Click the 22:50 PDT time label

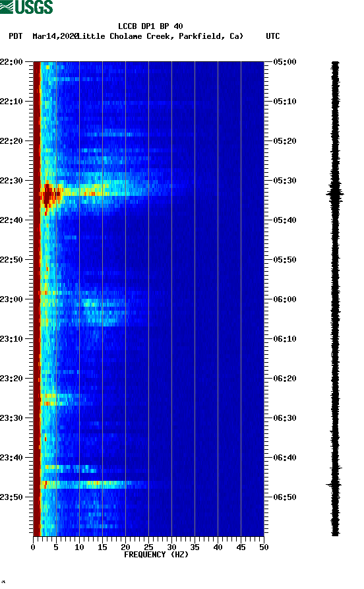tap(11, 260)
